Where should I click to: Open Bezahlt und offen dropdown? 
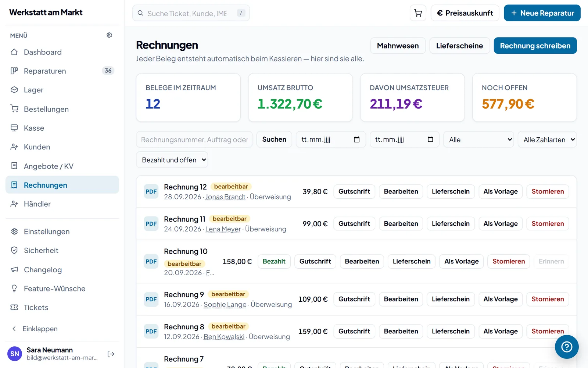[172, 160]
